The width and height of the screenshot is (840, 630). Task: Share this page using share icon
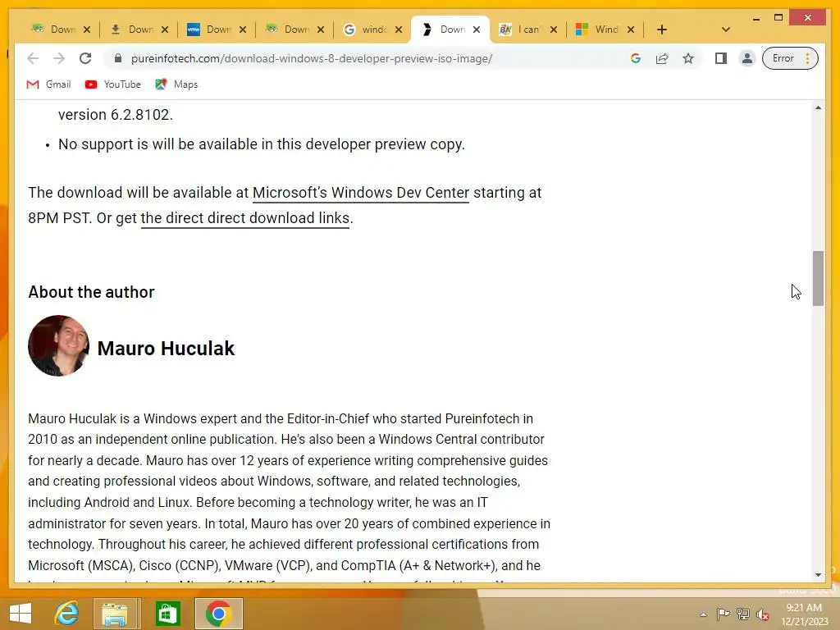pyautogui.click(x=662, y=58)
